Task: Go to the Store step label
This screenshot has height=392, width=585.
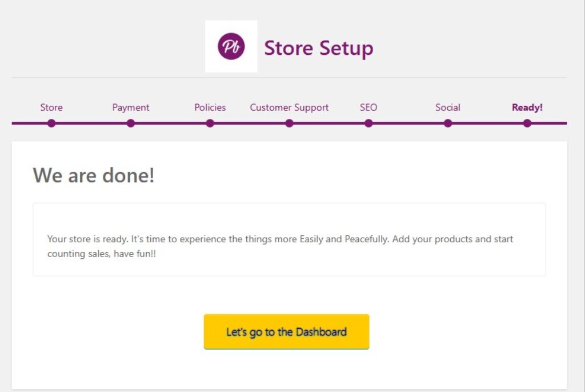Action: click(x=51, y=107)
